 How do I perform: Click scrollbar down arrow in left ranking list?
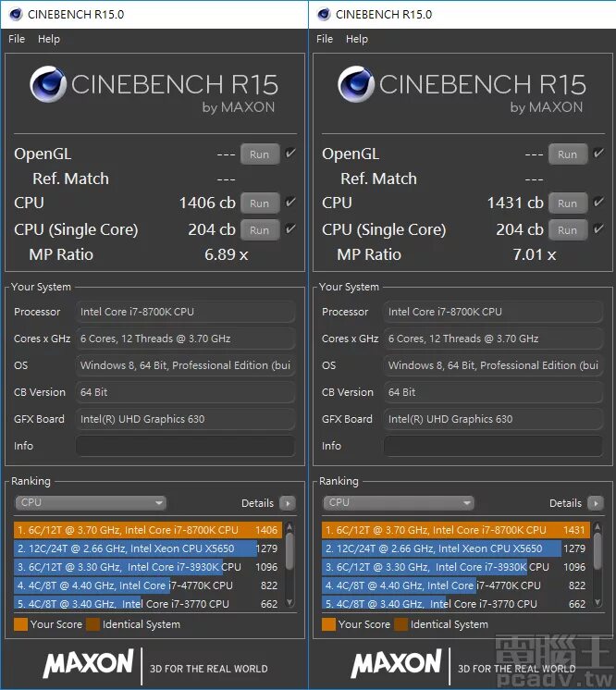(290, 602)
